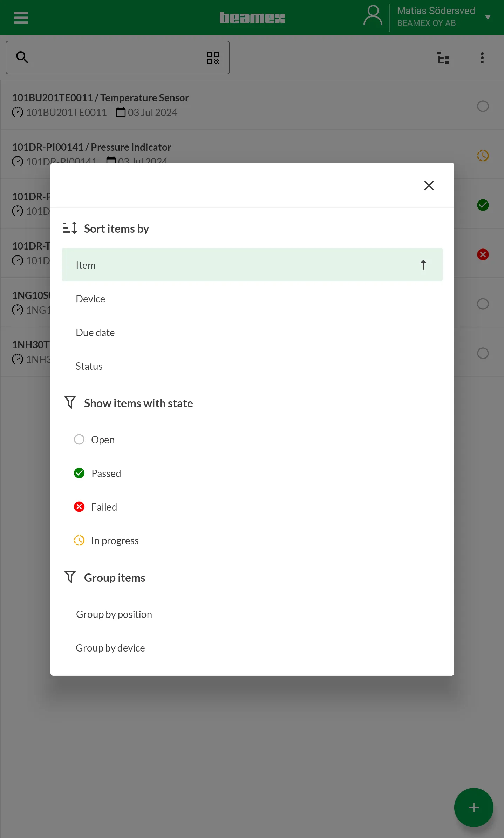Click the user profile avatar icon
Screen dimensions: 504x838
click(373, 15)
